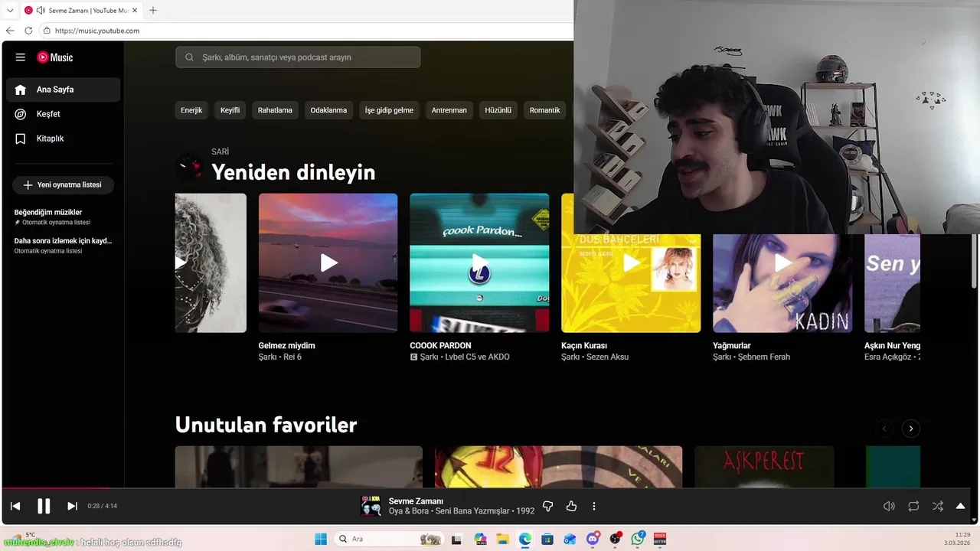
Task: Open Sevme Zamanı album art in player
Action: click(x=371, y=506)
